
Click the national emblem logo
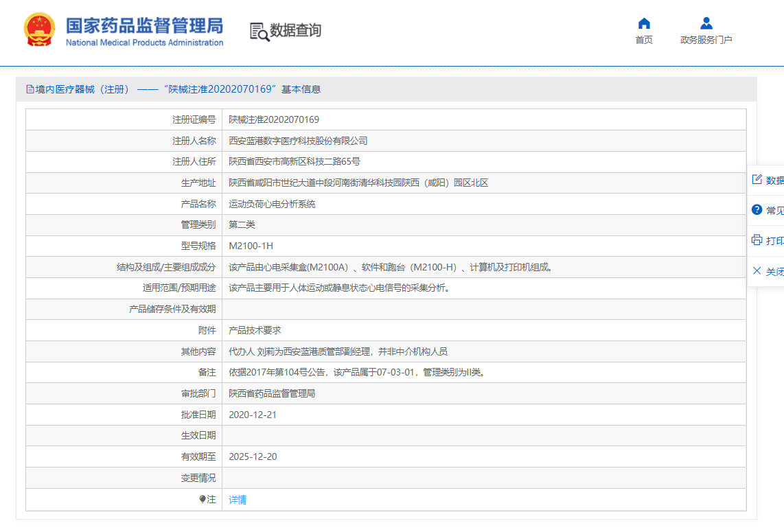coord(40,30)
